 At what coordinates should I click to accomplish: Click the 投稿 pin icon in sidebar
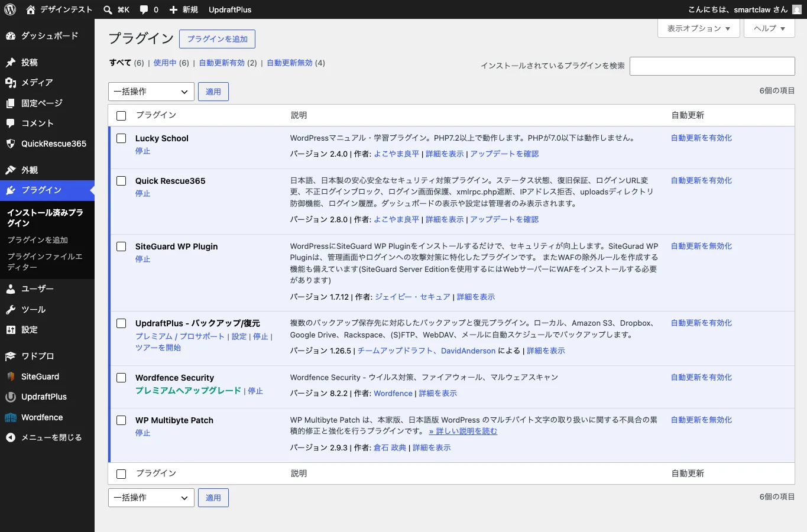click(x=11, y=63)
